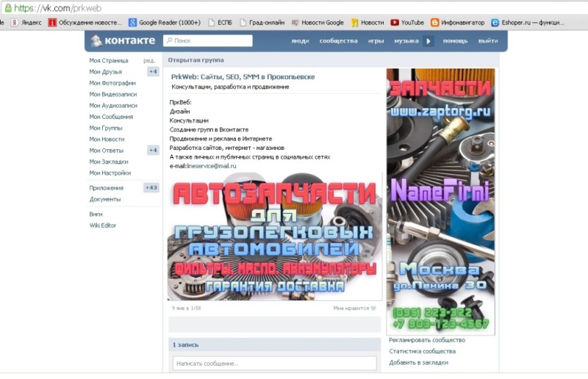Click Добавить в закладки
The height and width of the screenshot is (379, 588).
click(x=418, y=363)
